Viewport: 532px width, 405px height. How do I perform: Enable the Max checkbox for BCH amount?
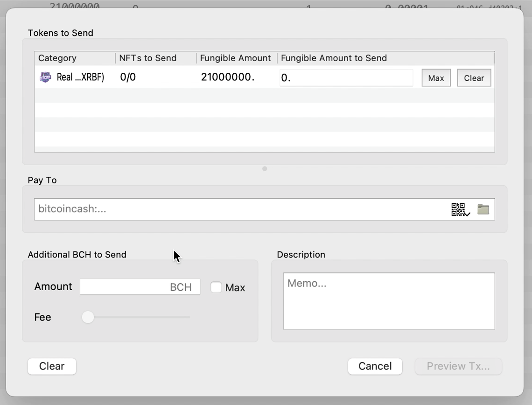coord(216,287)
